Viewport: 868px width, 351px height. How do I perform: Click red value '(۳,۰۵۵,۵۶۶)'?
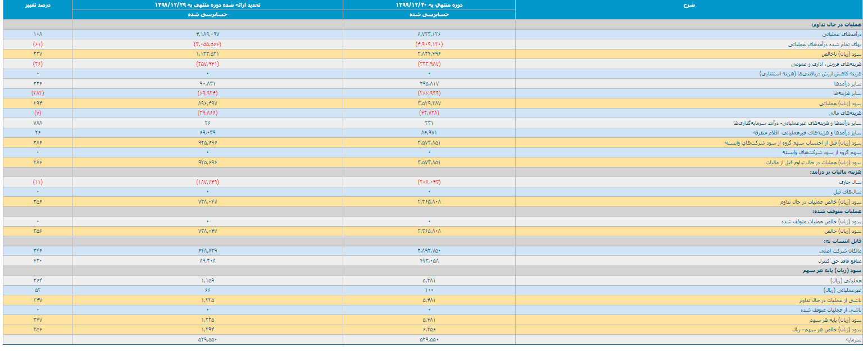point(207,44)
